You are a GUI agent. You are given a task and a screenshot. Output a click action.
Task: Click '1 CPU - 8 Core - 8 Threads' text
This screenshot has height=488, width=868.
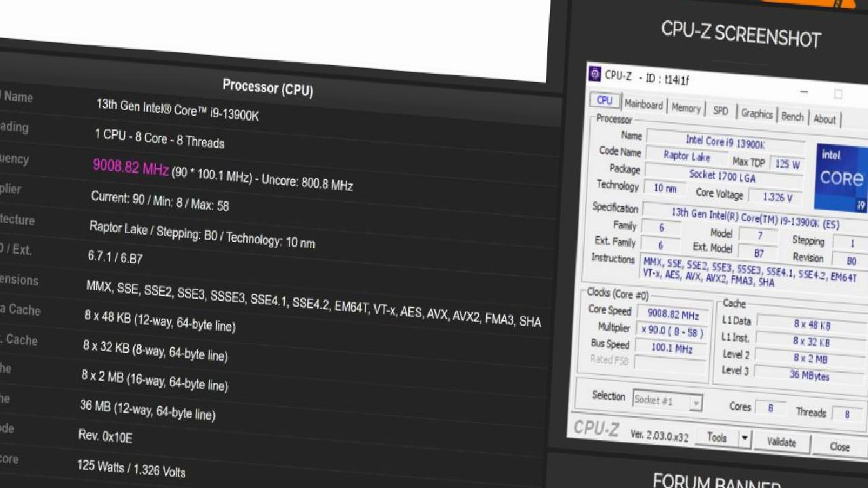pyautogui.click(x=159, y=138)
